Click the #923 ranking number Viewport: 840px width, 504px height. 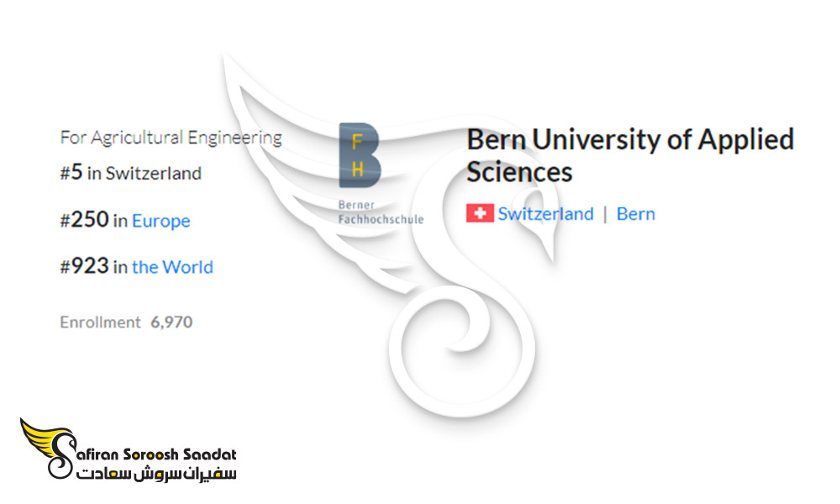pos(84,266)
